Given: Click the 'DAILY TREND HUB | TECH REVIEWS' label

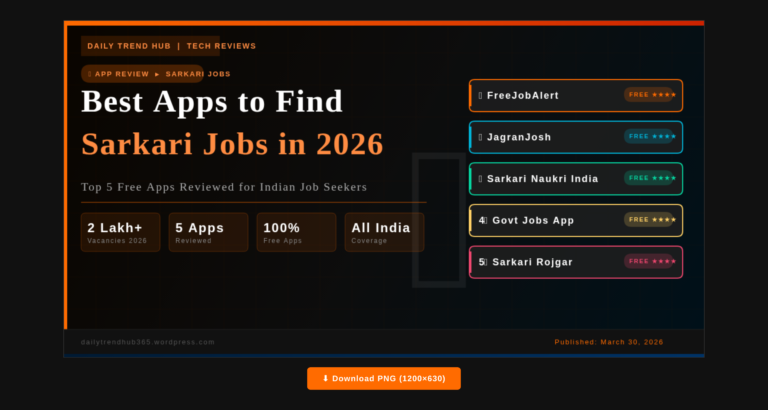Looking at the screenshot, I should [171, 46].
